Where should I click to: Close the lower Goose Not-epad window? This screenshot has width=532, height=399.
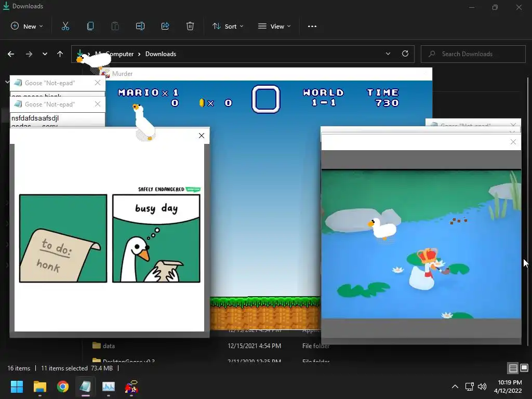coord(98,104)
